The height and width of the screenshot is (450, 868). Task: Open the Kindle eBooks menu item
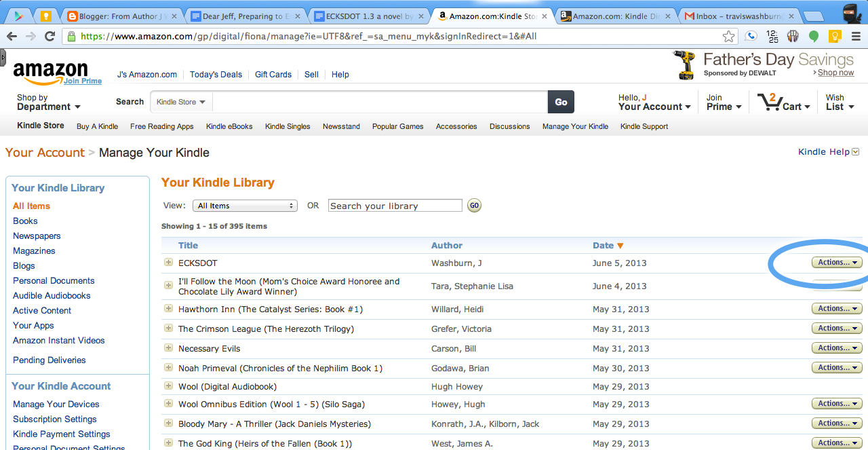[x=229, y=126]
